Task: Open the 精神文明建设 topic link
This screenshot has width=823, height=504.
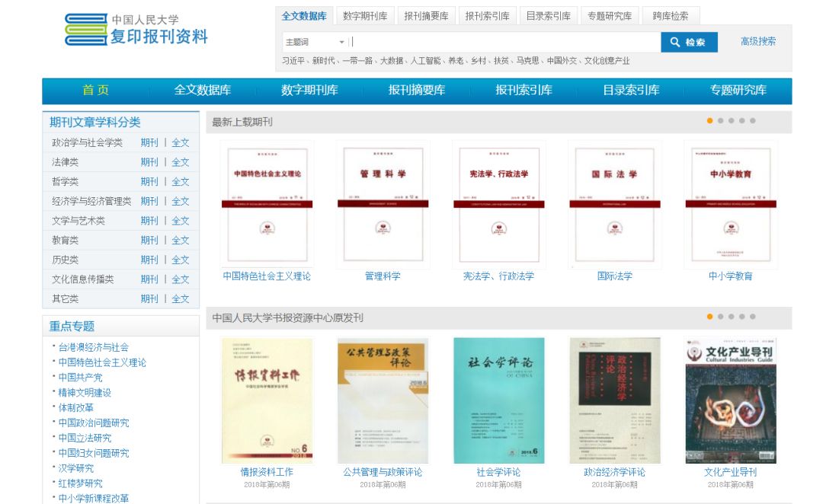Action: (x=85, y=393)
